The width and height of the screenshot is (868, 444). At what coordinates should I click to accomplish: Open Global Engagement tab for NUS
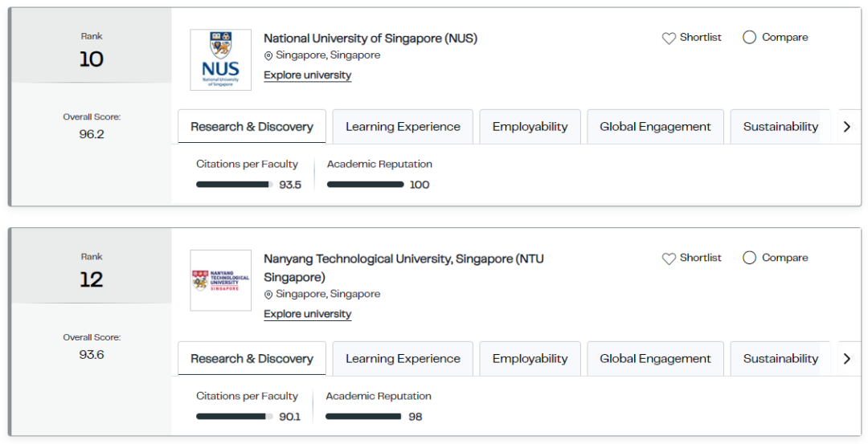point(656,127)
